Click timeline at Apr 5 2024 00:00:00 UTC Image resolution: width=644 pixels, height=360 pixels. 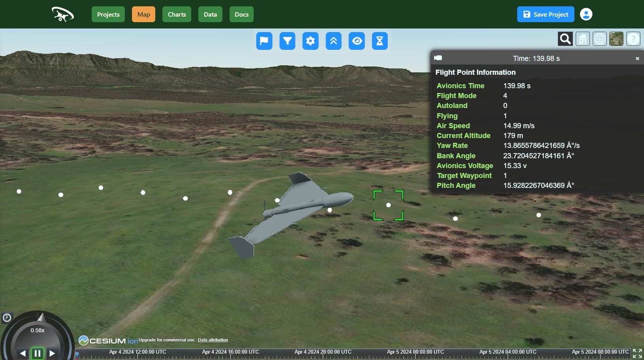pos(415,352)
